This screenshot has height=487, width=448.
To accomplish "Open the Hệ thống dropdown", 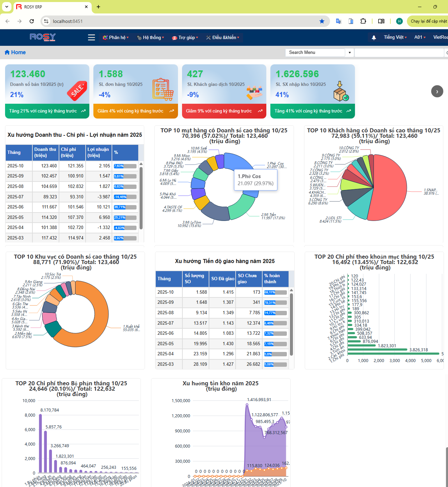I will 151,37.
